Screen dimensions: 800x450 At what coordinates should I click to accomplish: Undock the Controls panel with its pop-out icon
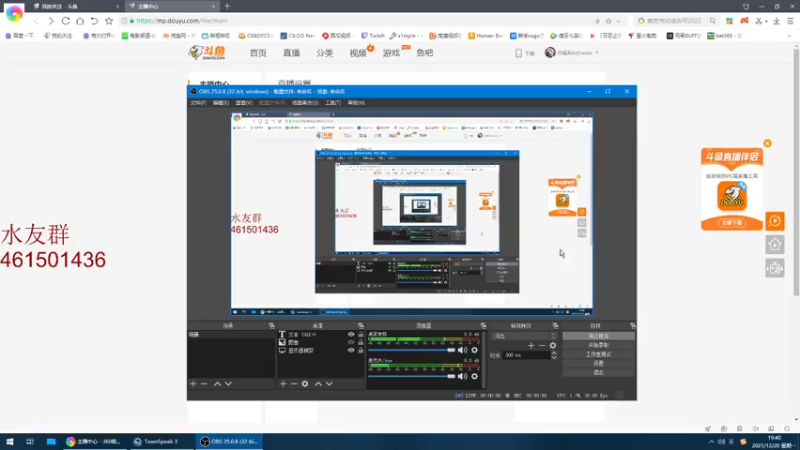point(633,326)
